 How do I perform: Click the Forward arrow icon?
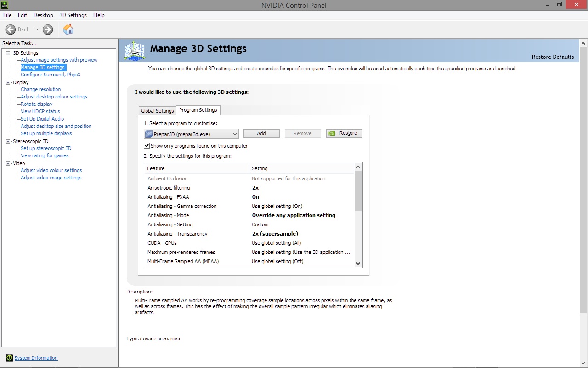tap(48, 29)
